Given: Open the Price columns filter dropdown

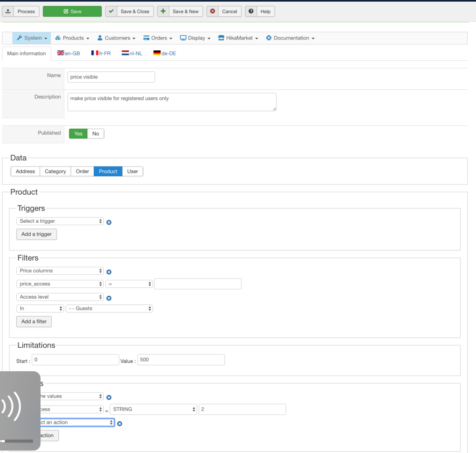Looking at the screenshot, I should pyautogui.click(x=60, y=271).
